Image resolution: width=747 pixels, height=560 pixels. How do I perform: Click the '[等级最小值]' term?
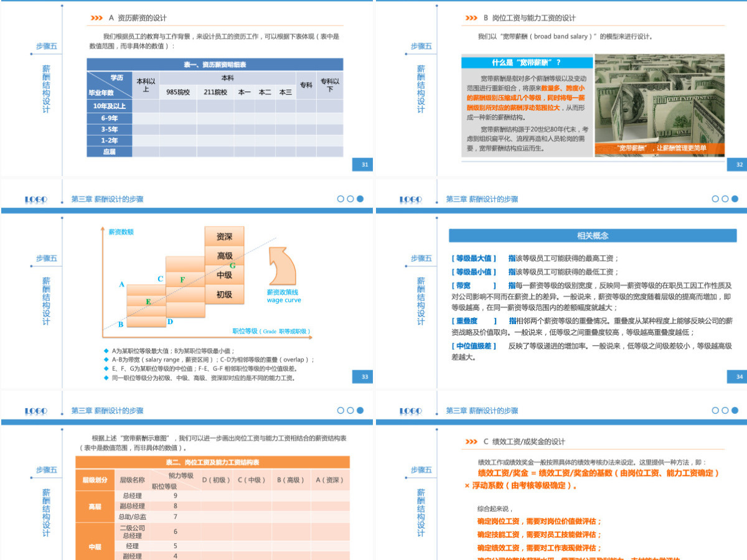pos(474,272)
